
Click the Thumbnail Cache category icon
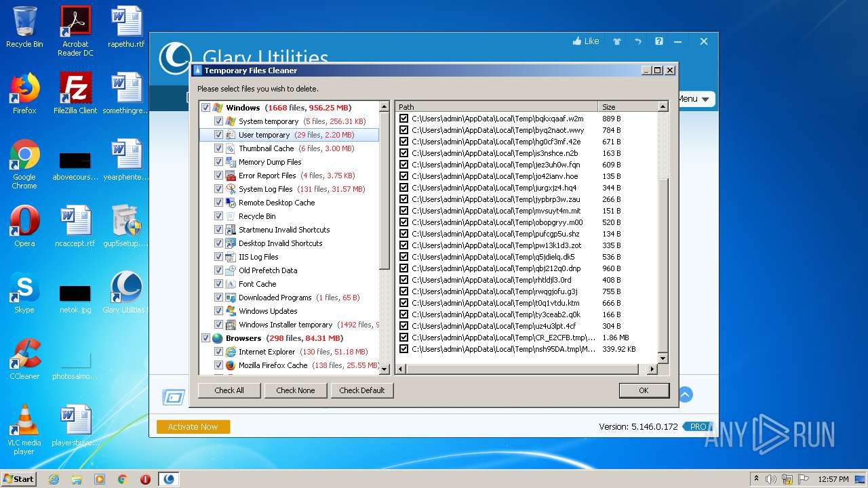[231, 148]
